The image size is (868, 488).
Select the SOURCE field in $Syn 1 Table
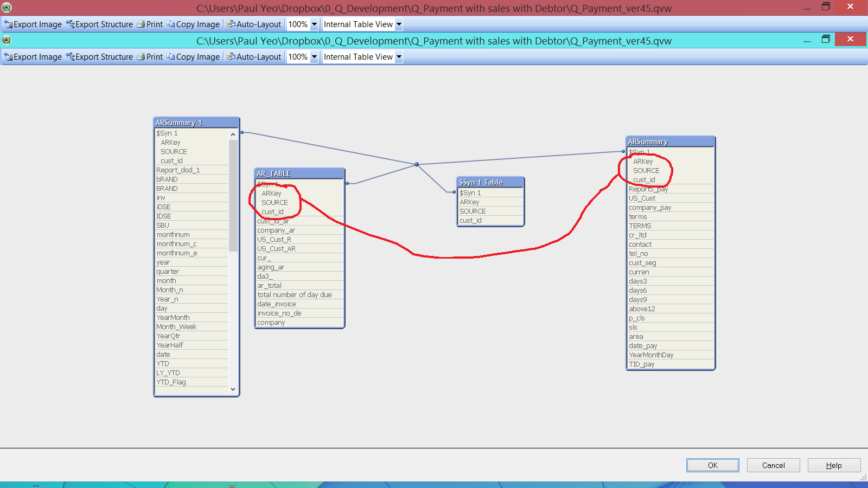pyautogui.click(x=490, y=211)
